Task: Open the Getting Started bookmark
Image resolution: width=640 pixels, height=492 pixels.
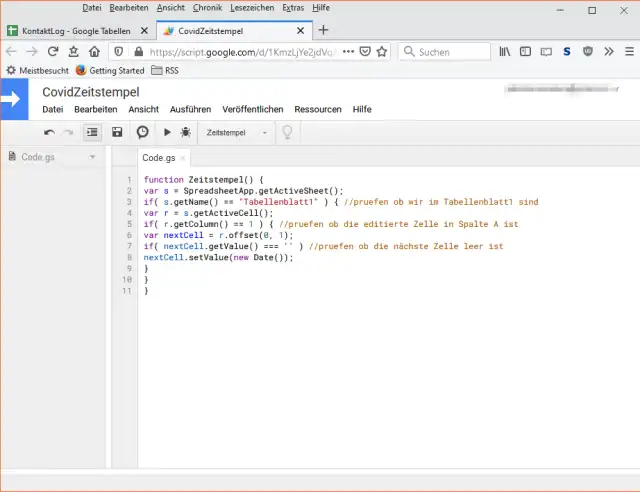Action: pyautogui.click(x=116, y=71)
